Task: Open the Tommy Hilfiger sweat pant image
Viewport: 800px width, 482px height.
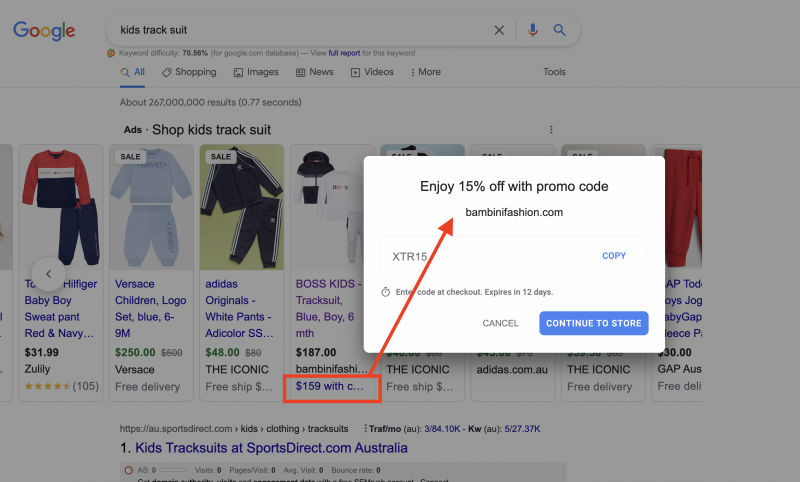Action: pyautogui.click(x=61, y=208)
